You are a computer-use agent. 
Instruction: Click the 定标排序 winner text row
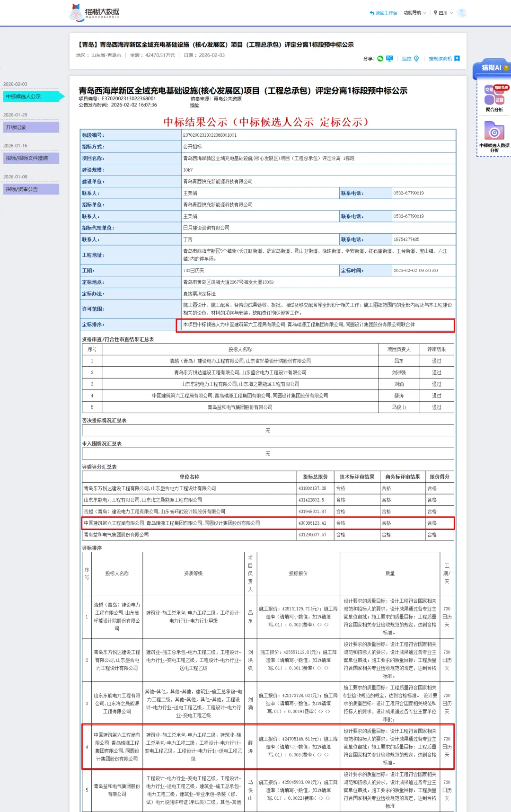(315, 325)
